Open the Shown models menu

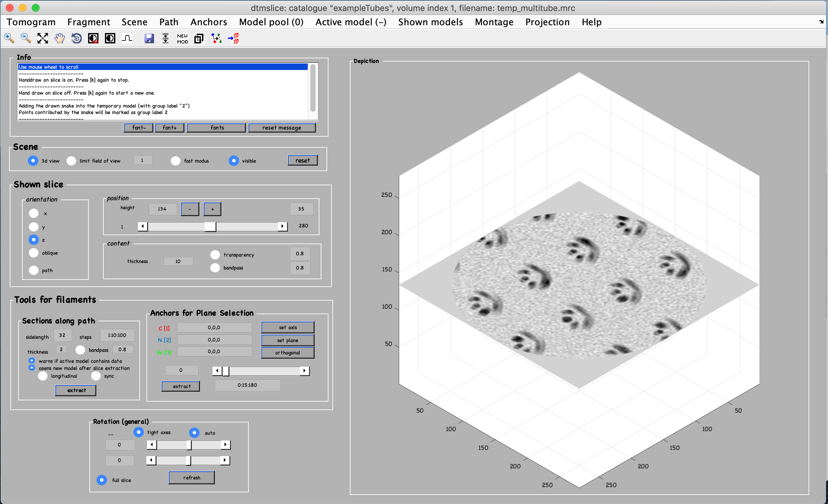coord(431,22)
